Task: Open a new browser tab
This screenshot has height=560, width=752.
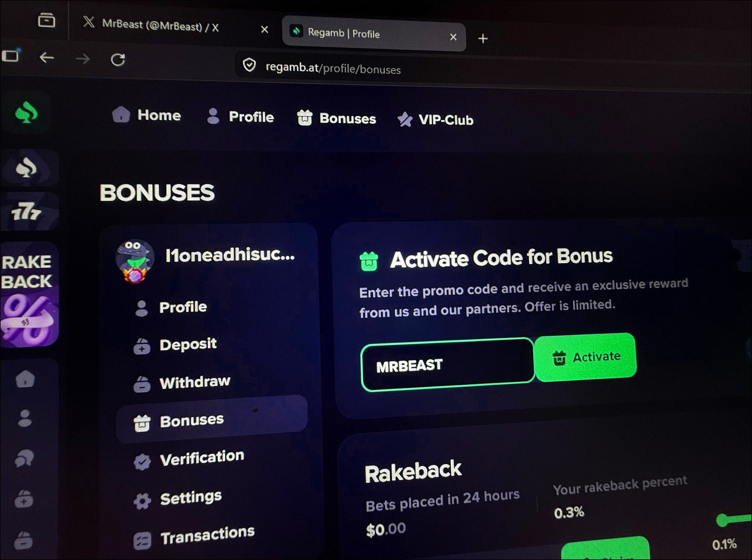Action: [x=483, y=39]
